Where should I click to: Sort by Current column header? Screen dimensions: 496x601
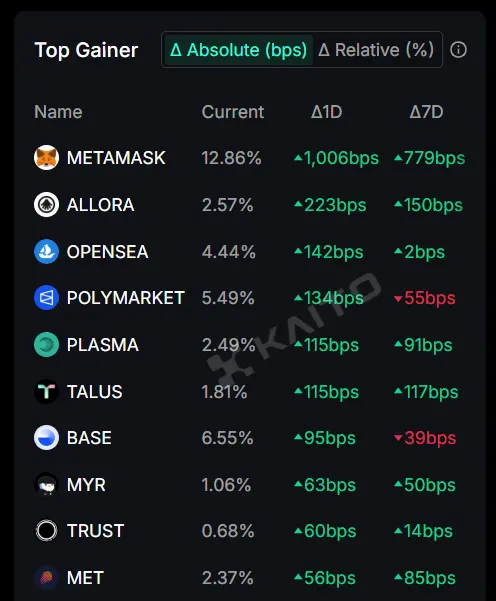[233, 112]
